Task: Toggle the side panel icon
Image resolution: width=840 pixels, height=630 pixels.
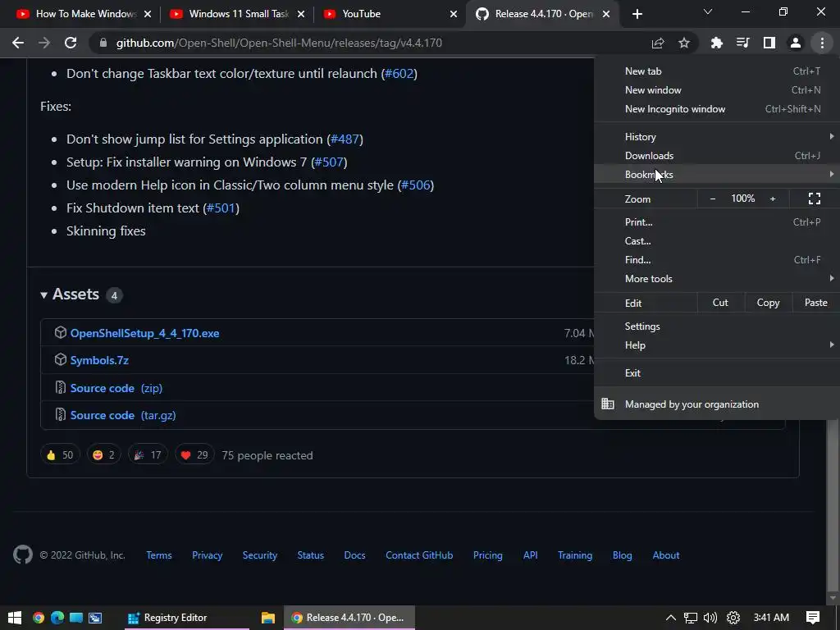Action: click(769, 43)
